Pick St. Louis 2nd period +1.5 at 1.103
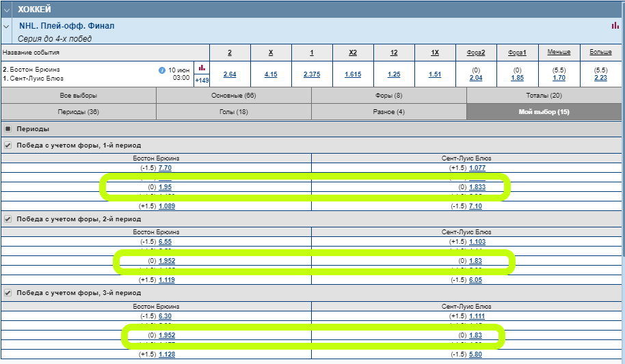 (477, 242)
